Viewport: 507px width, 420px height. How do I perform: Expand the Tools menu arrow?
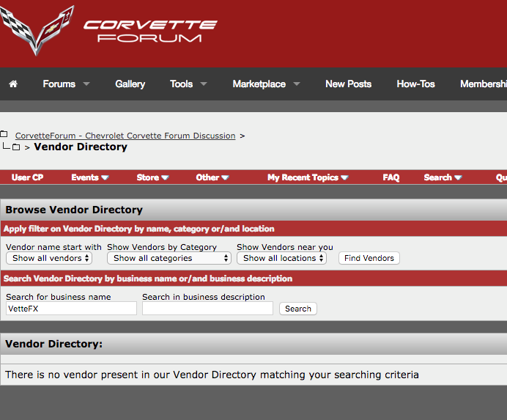(x=204, y=84)
